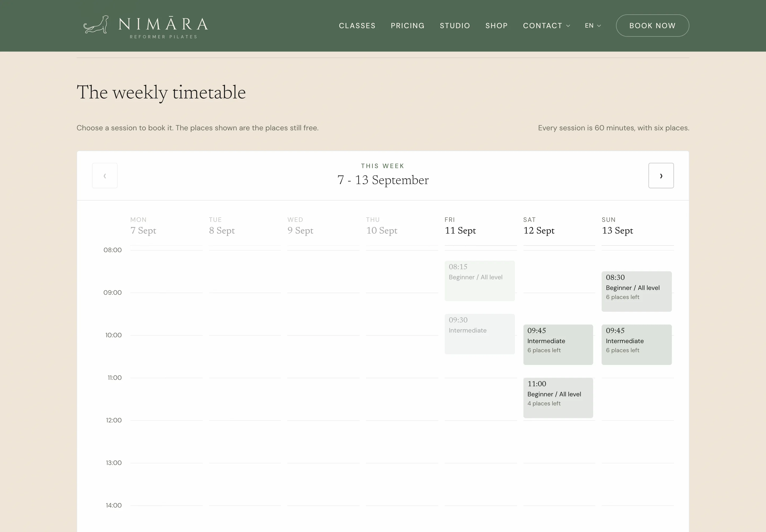
Task: Click 'Every session is 60 minutes' note
Action: pos(614,128)
